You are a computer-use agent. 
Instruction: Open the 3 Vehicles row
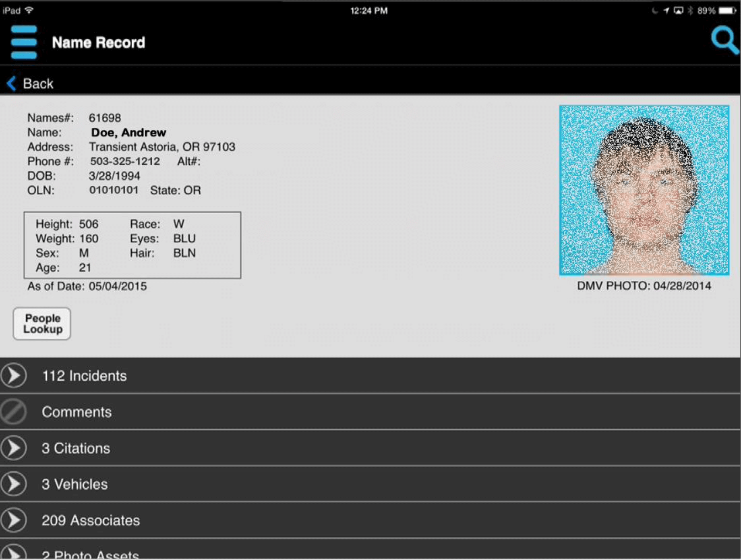click(x=370, y=484)
